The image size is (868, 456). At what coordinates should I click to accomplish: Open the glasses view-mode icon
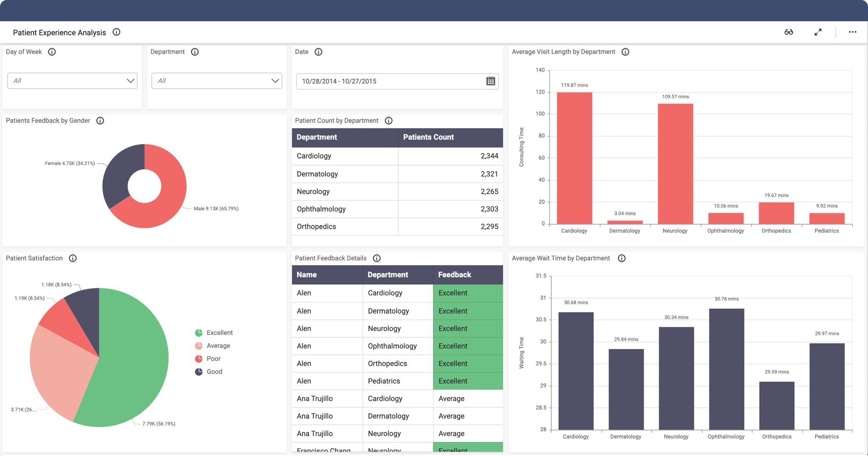click(788, 32)
